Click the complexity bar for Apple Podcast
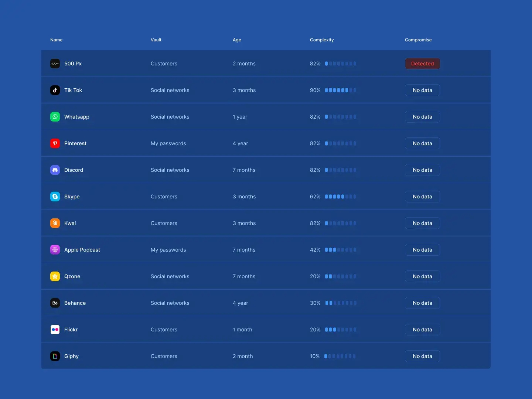The height and width of the screenshot is (399, 532). coord(341,250)
